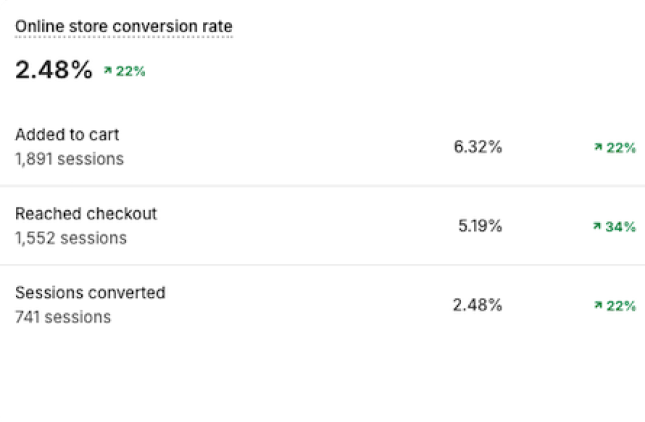
Task: Click the 22% change in Sessions converted row
Action: point(621,306)
